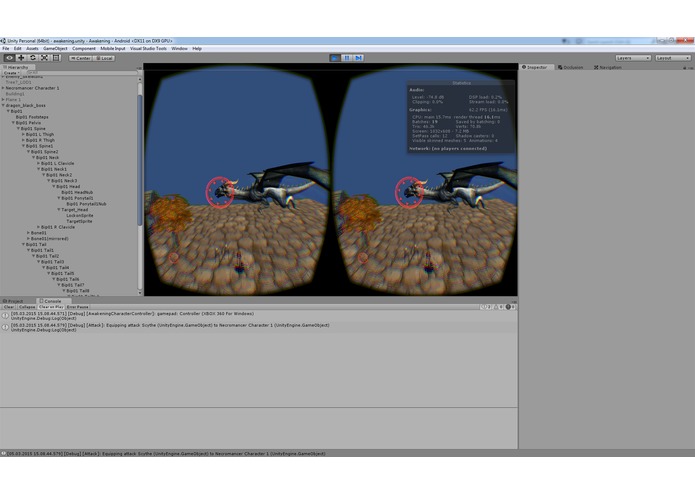The image size is (695, 494).
Task: Collapse the dragon_black_boss object
Action: [4, 105]
